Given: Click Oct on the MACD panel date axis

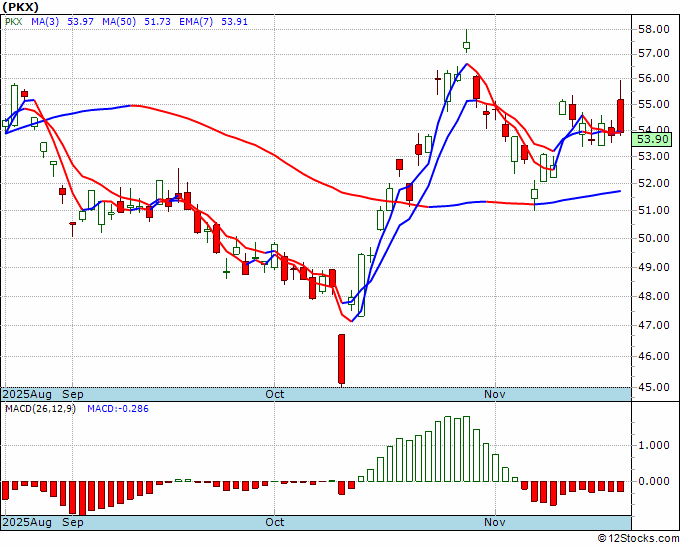Looking at the screenshot, I should (x=275, y=522).
